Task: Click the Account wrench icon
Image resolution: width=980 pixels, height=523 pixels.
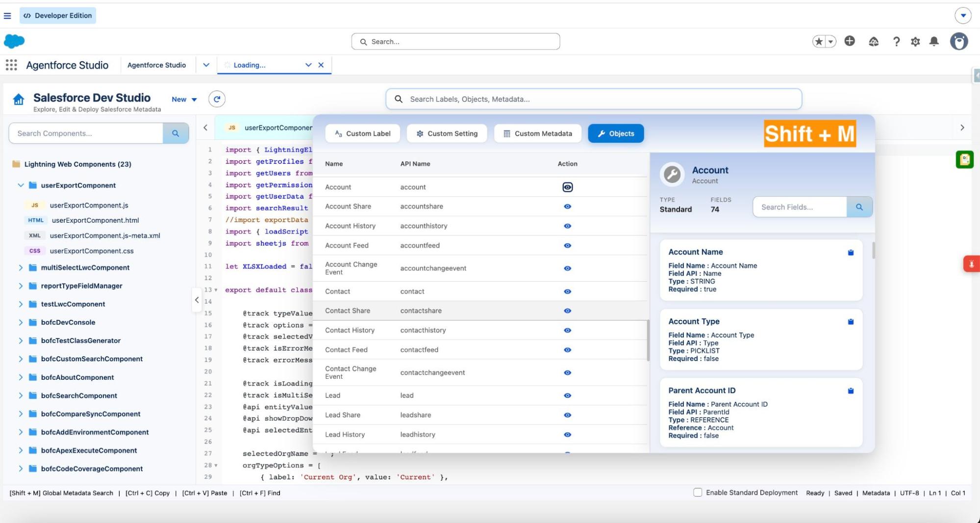Action: pos(672,175)
